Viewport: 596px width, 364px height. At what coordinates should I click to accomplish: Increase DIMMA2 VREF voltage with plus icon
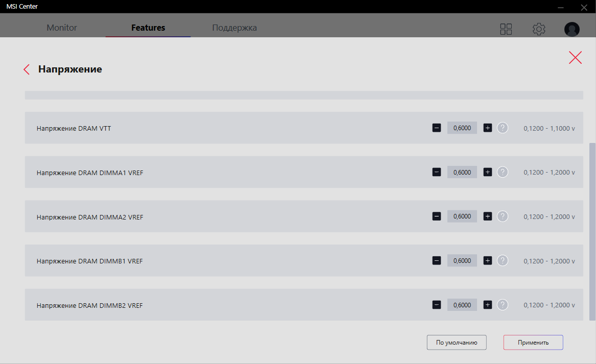click(x=488, y=216)
